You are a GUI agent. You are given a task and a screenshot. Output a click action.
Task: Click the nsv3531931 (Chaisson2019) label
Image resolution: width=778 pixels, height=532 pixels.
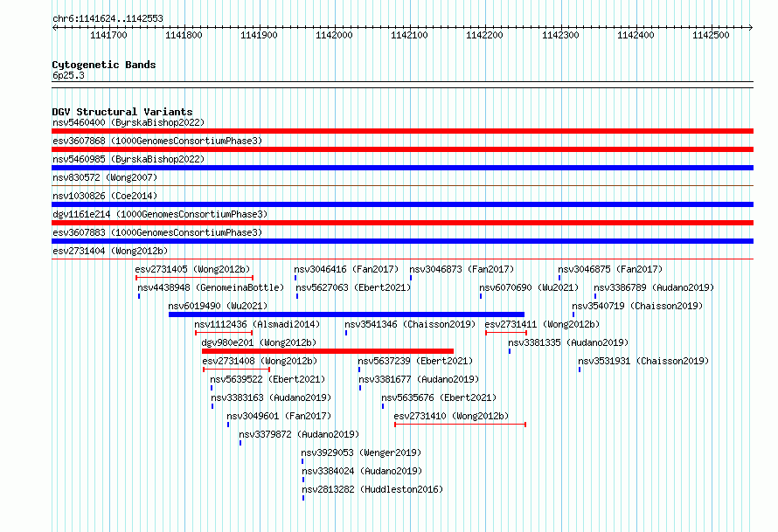[643, 361]
